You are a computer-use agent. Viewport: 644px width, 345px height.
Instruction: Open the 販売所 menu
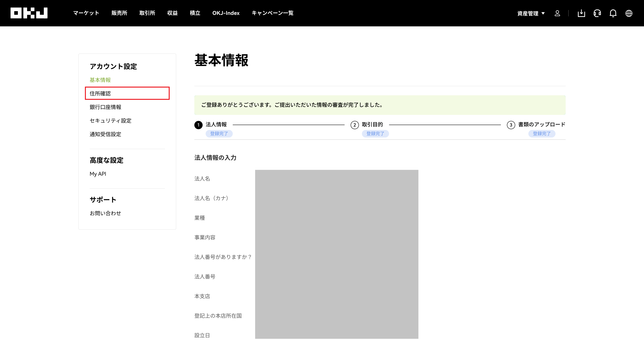click(x=119, y=13)
